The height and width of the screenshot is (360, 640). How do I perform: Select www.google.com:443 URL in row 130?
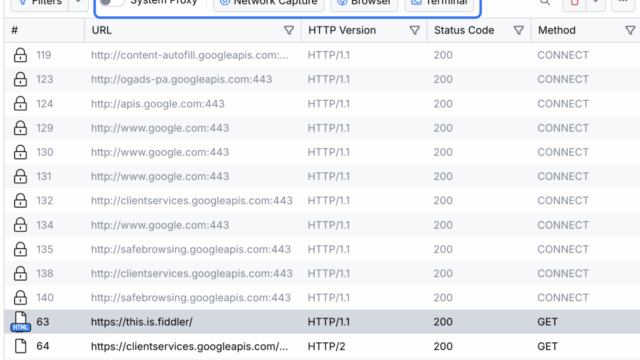[160, 152]
